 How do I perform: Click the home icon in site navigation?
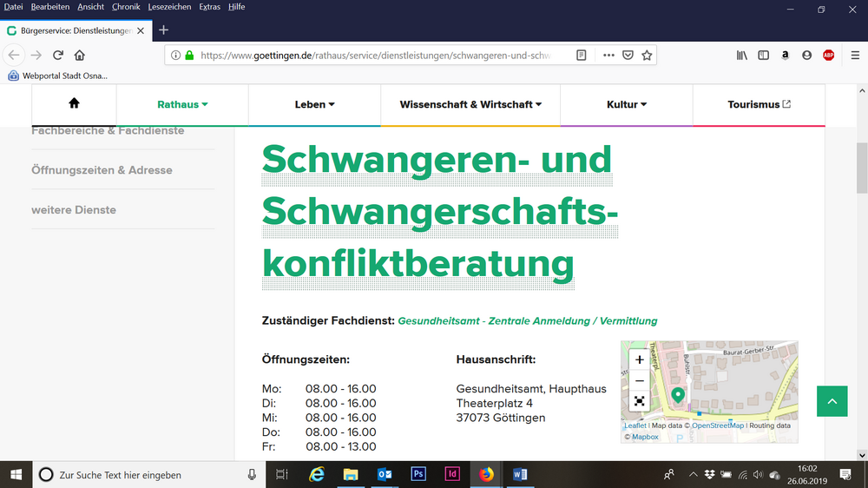tap(74, 104)
